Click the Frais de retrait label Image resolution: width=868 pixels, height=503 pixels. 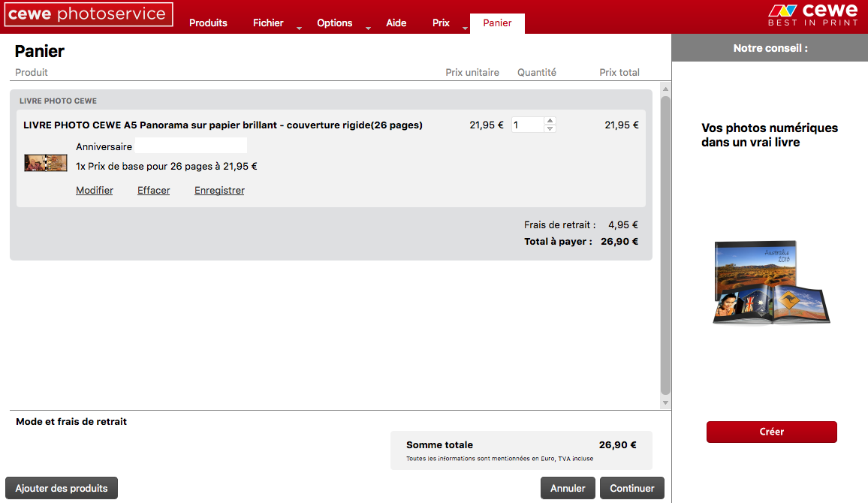559,224
